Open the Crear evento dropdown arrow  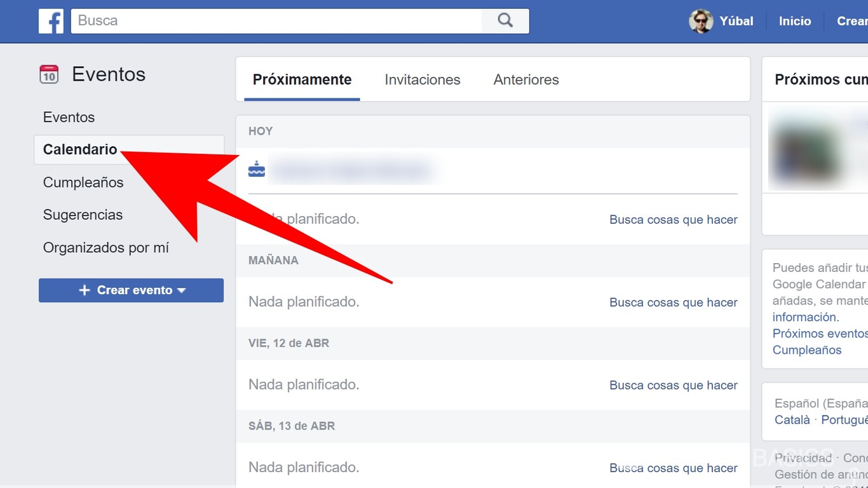[183, 290]
